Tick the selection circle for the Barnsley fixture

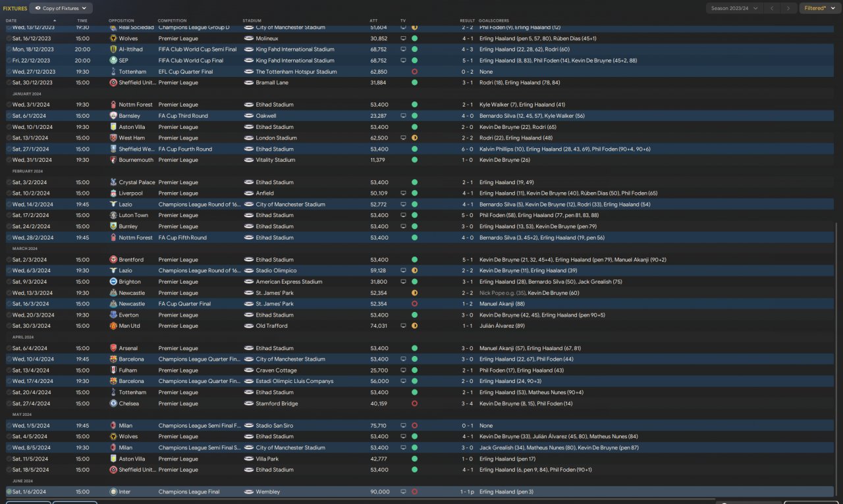9,116
